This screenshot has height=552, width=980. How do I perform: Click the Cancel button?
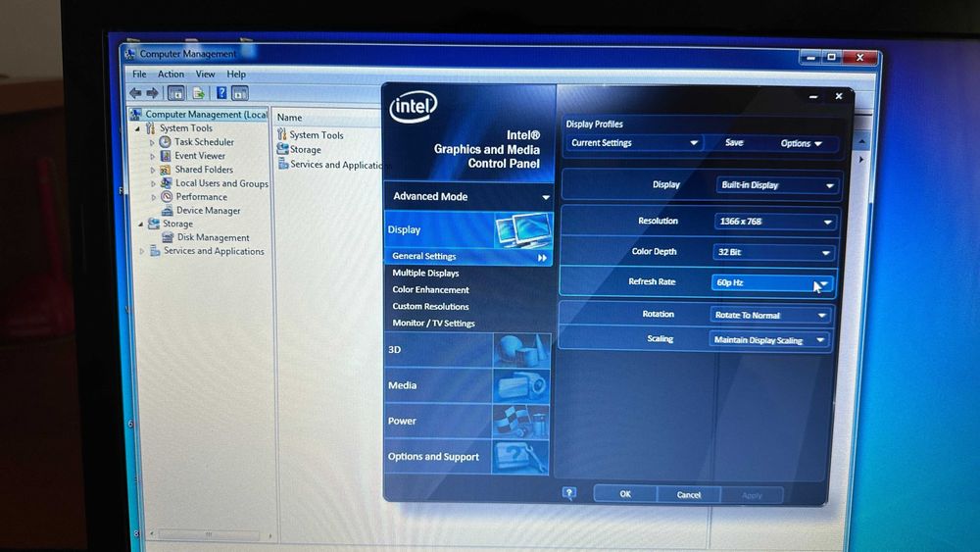689,494
